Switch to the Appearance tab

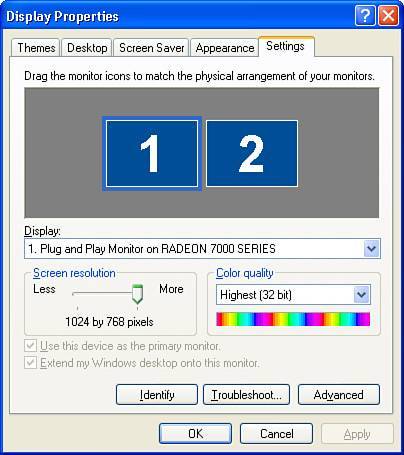pos(225,48)
